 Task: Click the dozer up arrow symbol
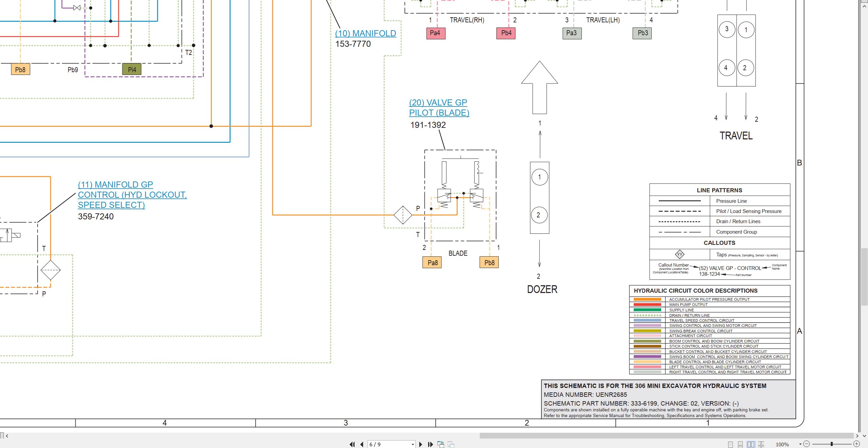539,87
